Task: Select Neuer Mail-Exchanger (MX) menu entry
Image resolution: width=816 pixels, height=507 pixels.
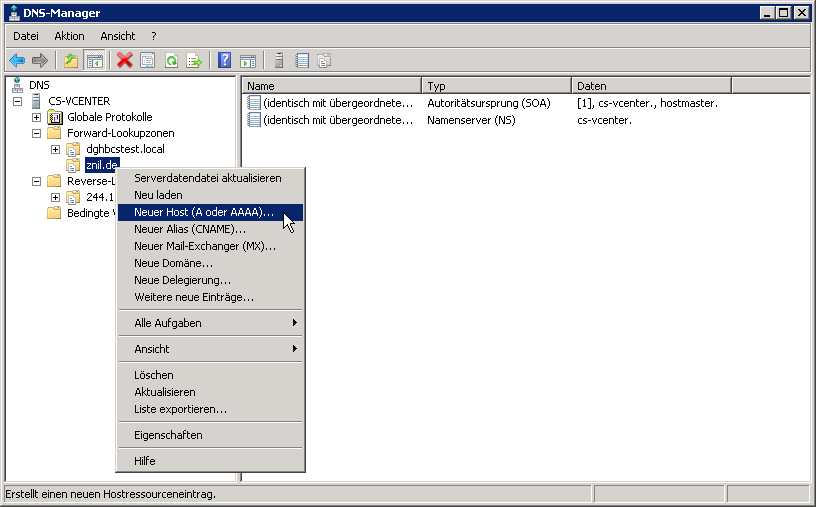Action: pyautogui.click(x=205, y=246)
